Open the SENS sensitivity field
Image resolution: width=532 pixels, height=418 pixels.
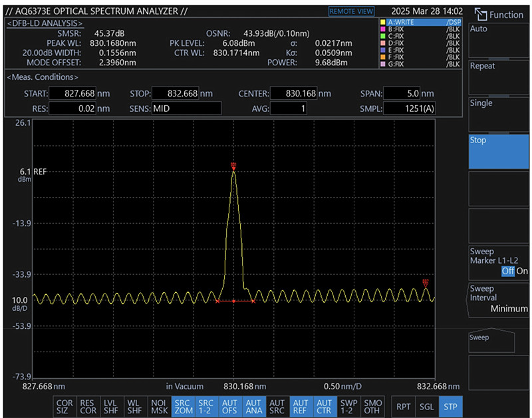[186, 108]
